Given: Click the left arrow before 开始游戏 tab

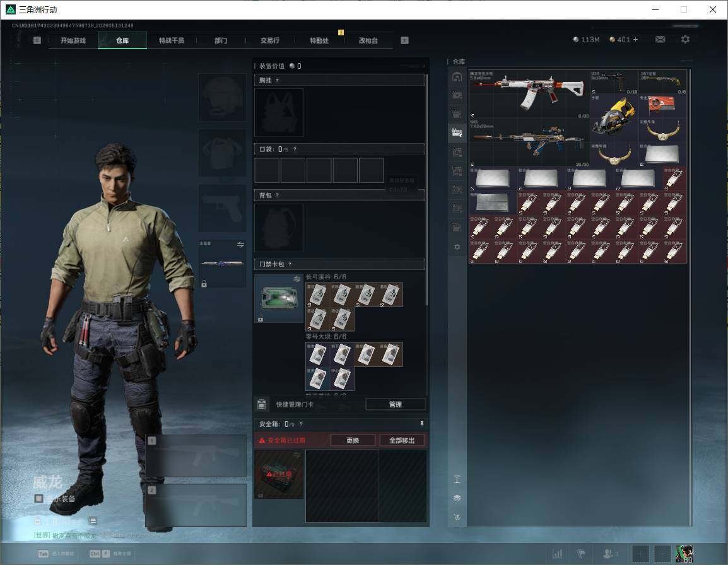Looking at the screenshot, I should point(37,40).
